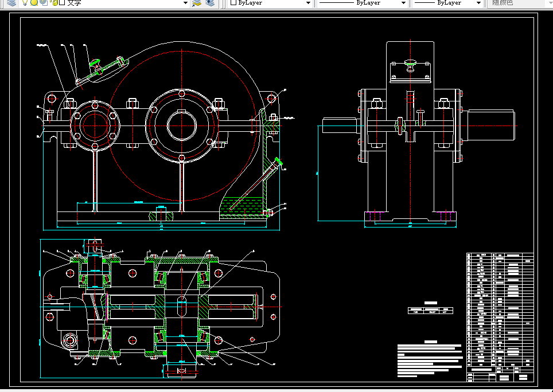
Task: Click the color square of layer 文字
Action: pos(62,3)
